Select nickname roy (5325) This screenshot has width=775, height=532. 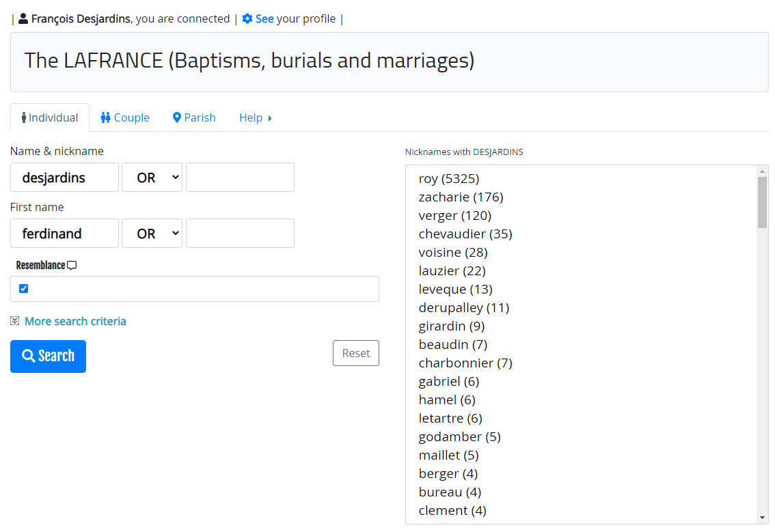(449, 178)
